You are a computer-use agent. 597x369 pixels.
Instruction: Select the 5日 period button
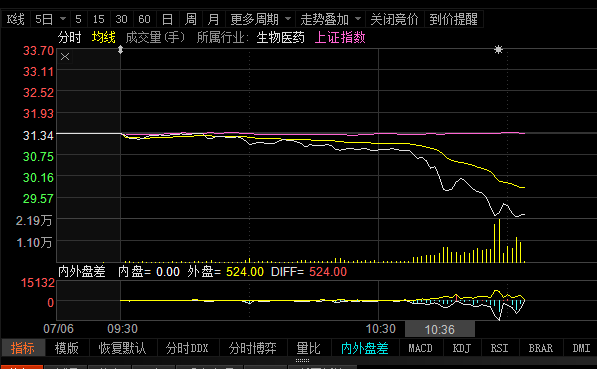pyautogui.click(x=44, y=19)
